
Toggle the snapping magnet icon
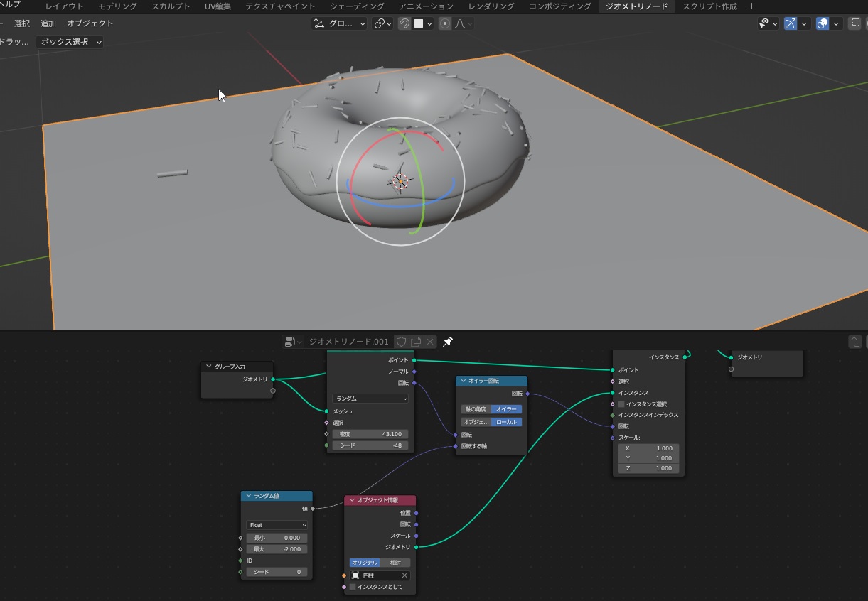click(404, 23)
